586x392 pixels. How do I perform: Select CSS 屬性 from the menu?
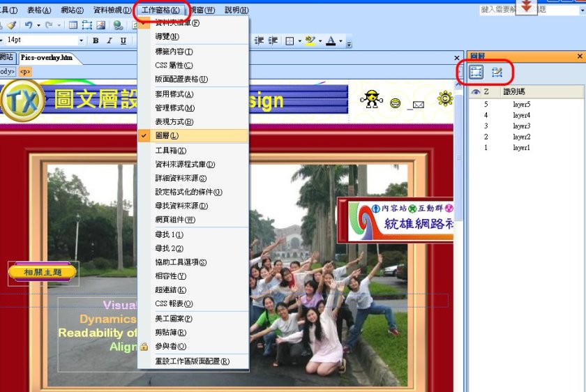174,65
